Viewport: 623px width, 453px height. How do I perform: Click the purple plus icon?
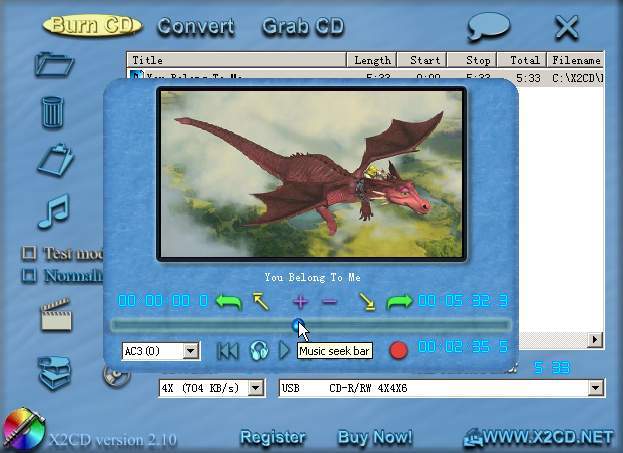point(300,302)
